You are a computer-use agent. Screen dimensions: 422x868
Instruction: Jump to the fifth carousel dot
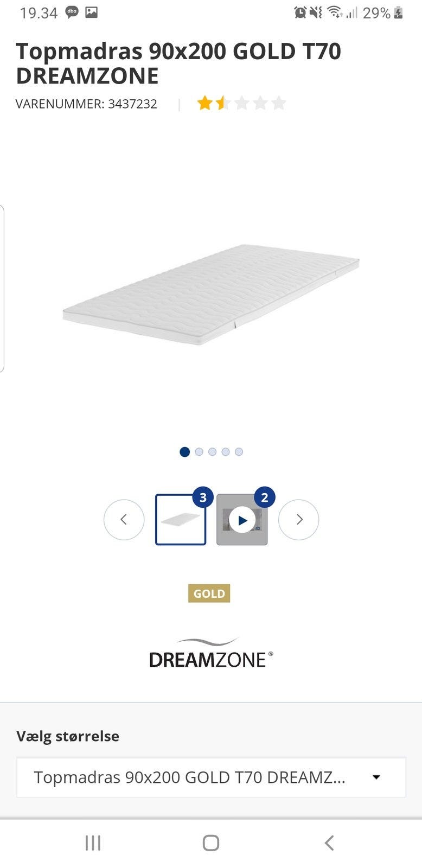point(239,452)
